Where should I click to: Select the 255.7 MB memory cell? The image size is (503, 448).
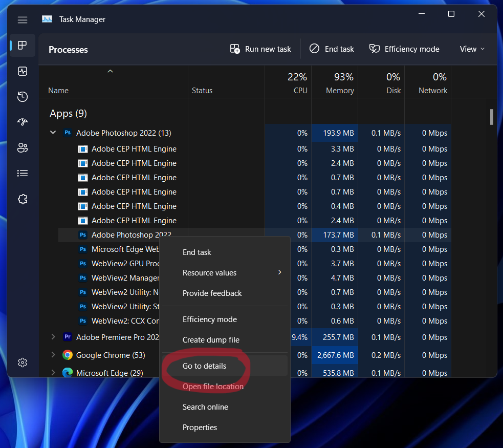335,337
